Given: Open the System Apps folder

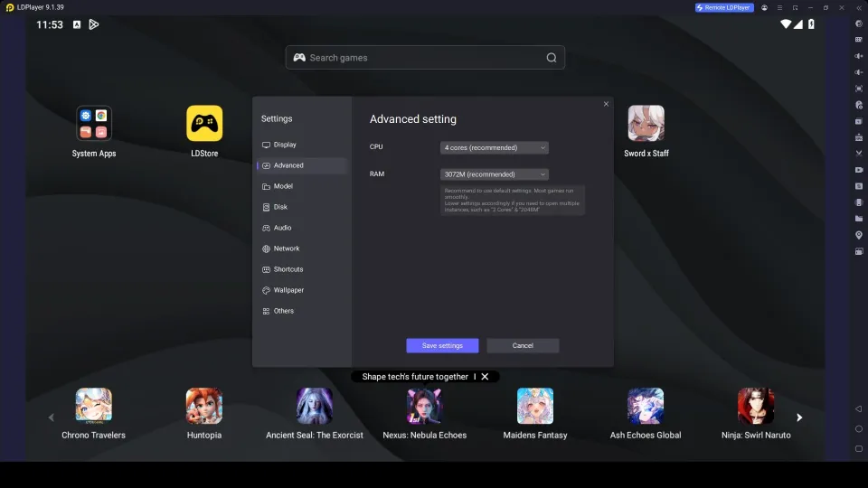Looking at the screenshot, I should point(93,124).
